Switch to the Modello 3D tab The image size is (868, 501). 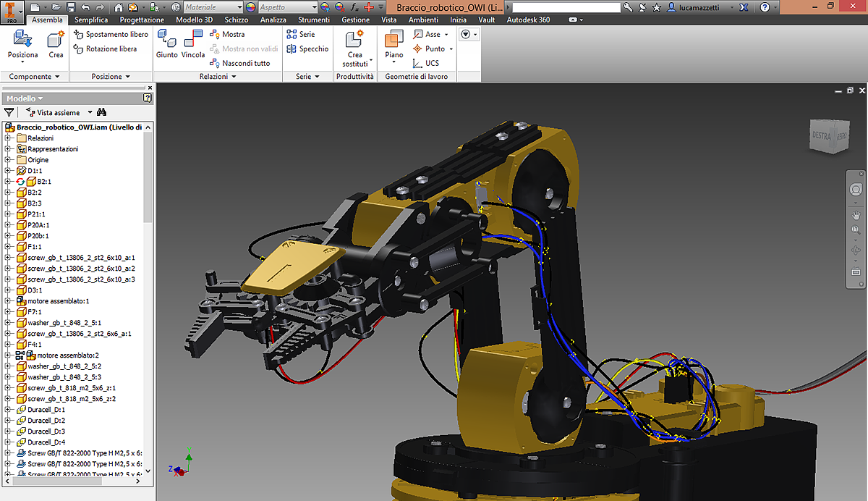(x=195, y=20)
